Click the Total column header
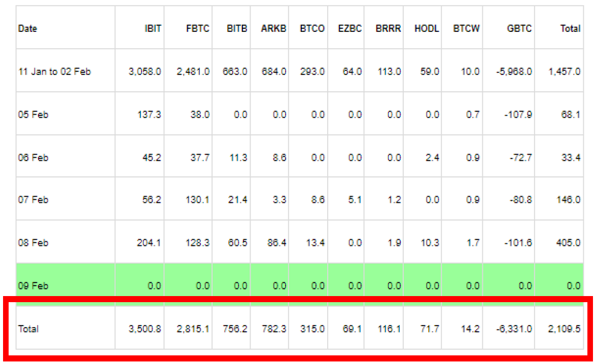Screen dimensions: 595x364 pos(570,28)
